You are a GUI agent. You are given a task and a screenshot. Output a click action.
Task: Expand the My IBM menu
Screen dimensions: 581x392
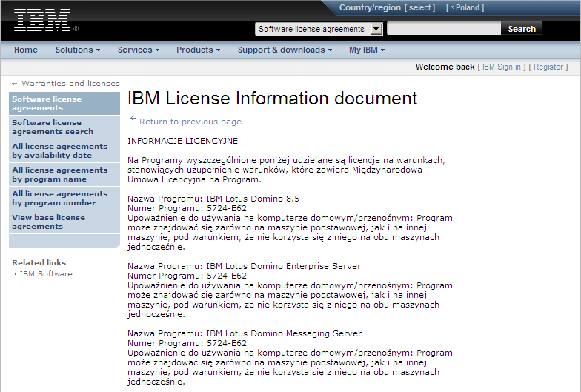click(367, 50)
